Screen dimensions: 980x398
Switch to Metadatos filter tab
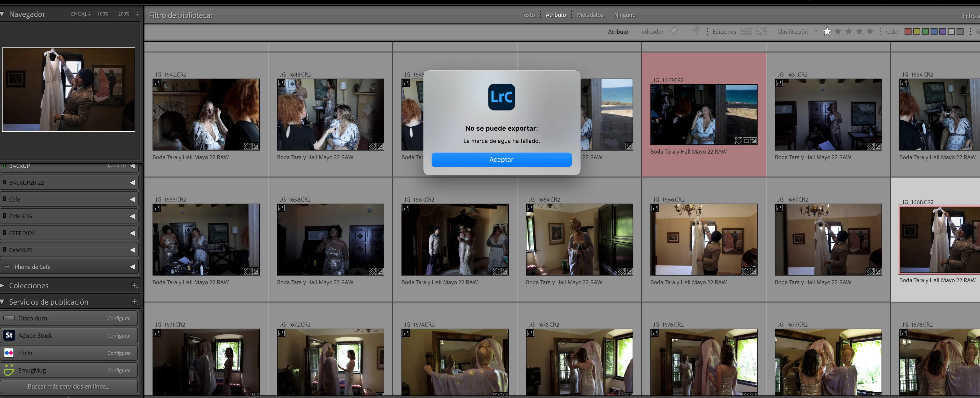tap(590, 15)
